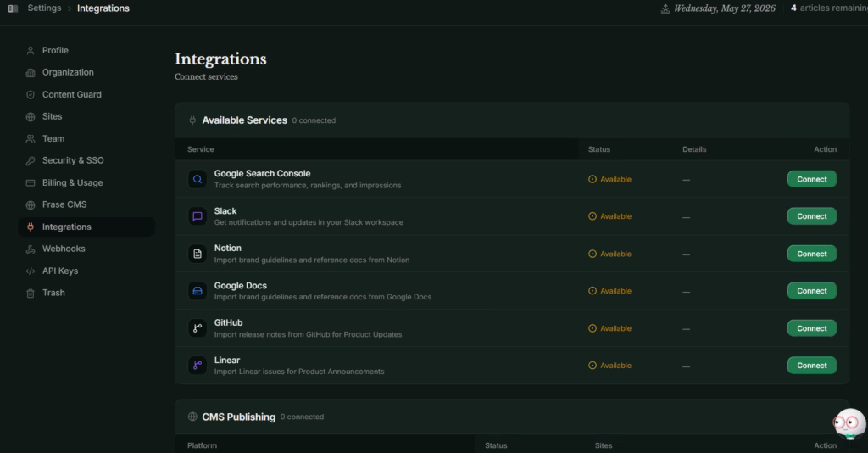Click the Wednesday, May 27, 2026 date
This screenshot has width=868, height=453.
click(725, 8)
